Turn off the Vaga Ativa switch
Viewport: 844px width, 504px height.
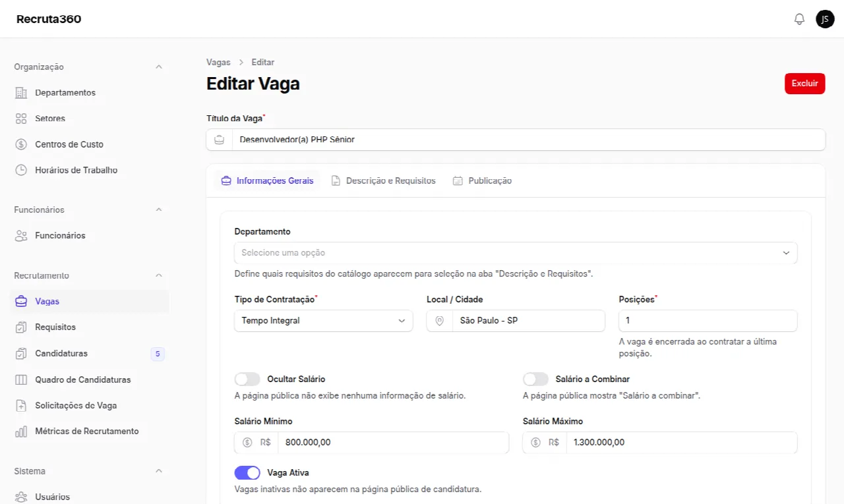tap(247, 473)
